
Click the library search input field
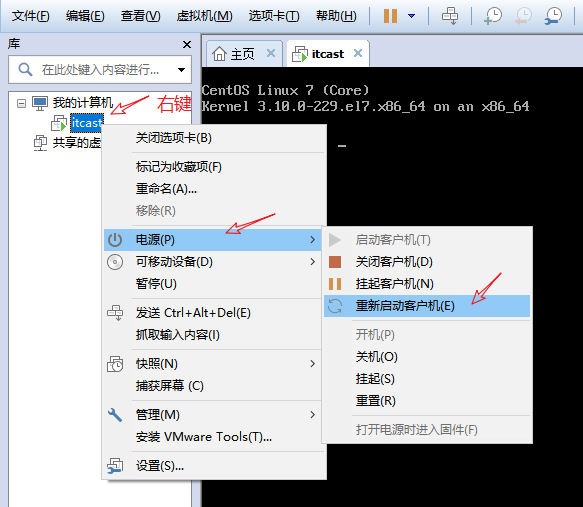[100, 70]
